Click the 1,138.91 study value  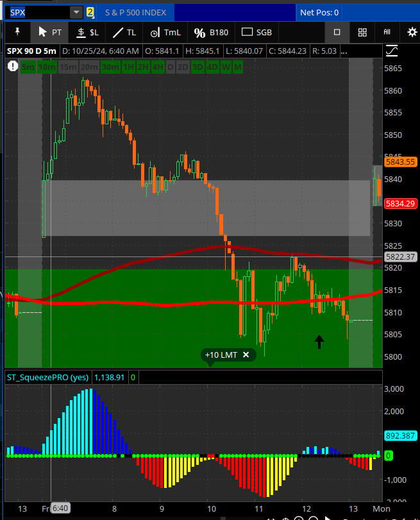(110, 378)
